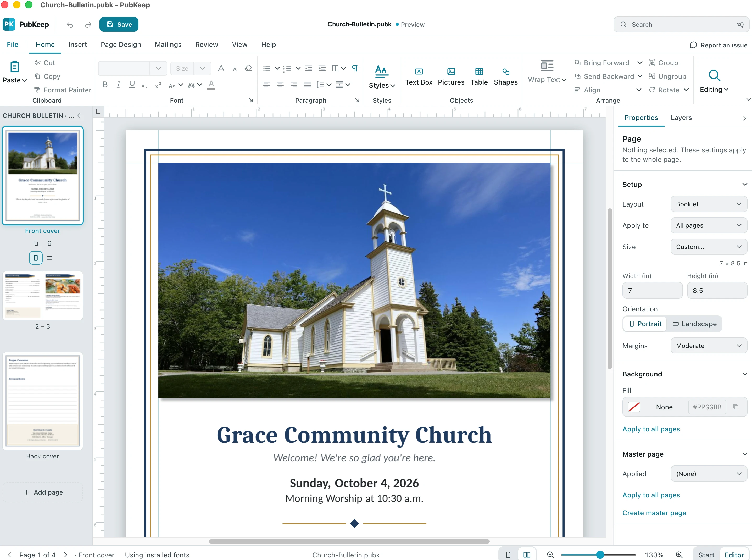Click the Zoom in magnifier icon

[679, 555]
